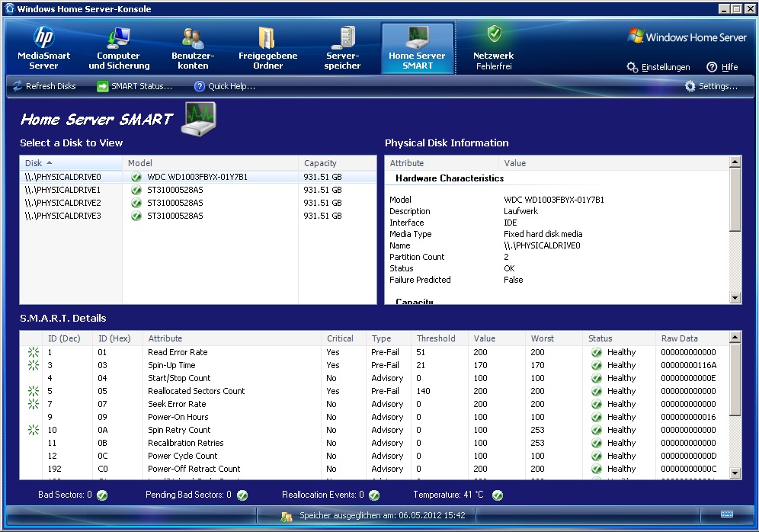
Task: Click keyboard icon in status bar
Action: [726, 514]
